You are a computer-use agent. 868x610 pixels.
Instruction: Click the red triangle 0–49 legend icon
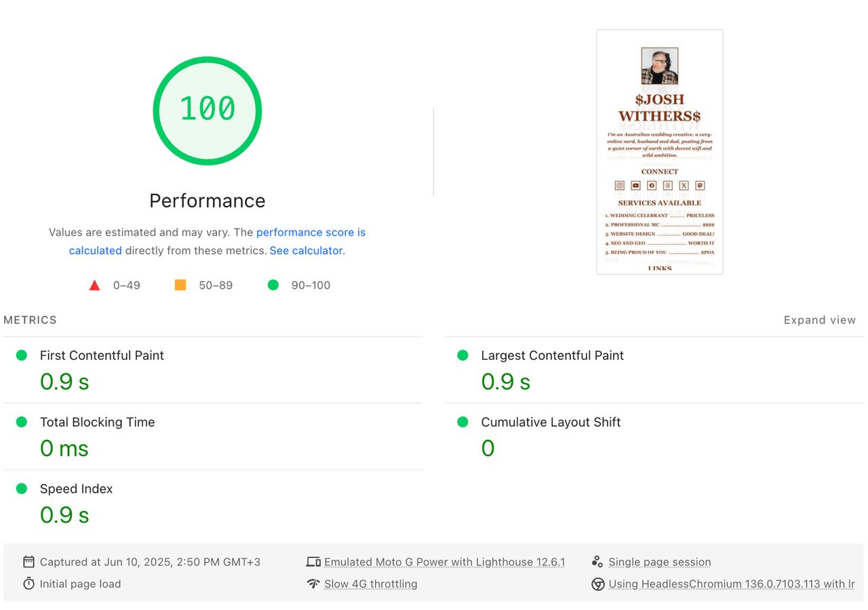point(94,285)
